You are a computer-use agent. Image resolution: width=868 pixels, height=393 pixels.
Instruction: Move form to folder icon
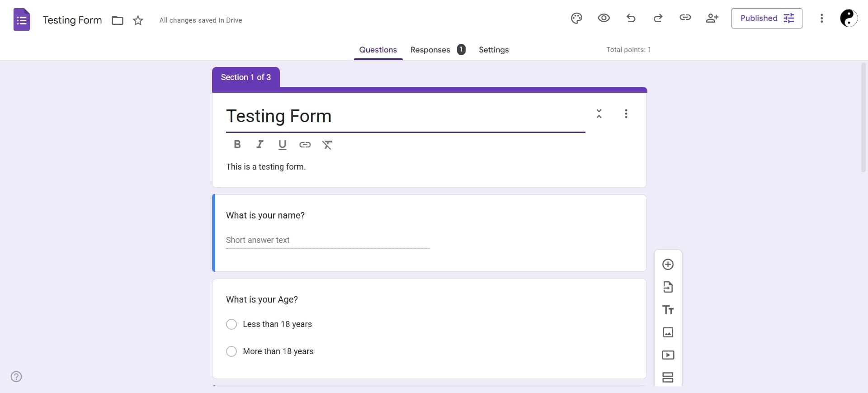point(118,20)
